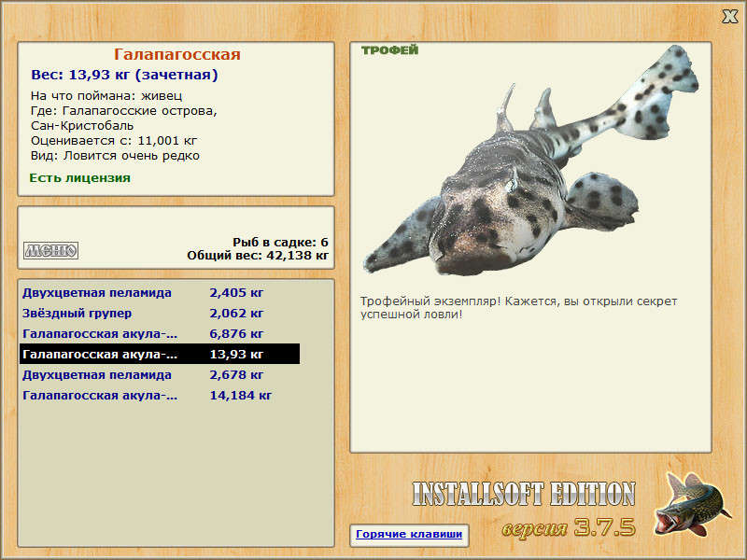
Task: Click the Installsoft Edition logo text
Action: (x=524, y=494)
